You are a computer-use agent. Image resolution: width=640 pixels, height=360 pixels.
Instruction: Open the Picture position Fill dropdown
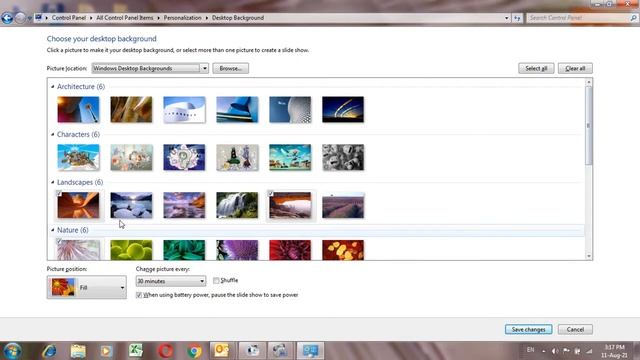(x=87, y=287)
